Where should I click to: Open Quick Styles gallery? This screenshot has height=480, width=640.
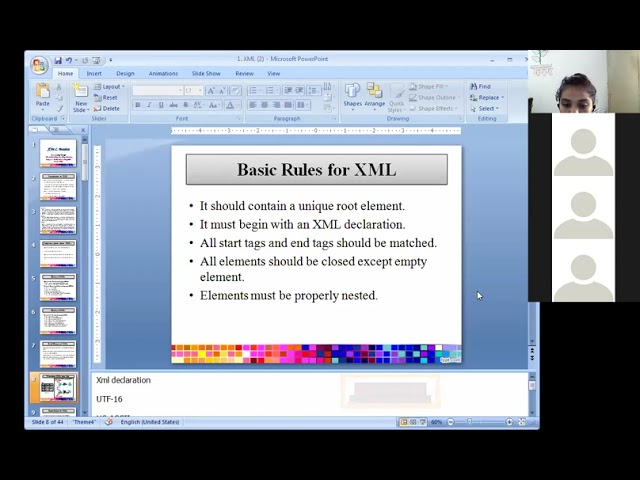pyautogui.click(x=396, y=98)
